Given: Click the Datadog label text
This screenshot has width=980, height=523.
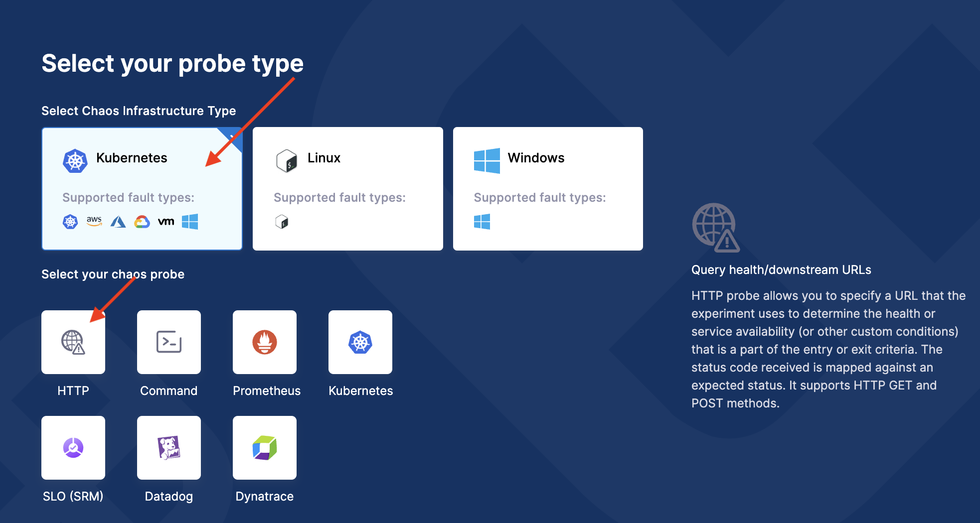Looking at the screenshot, I should click(169, 497).
